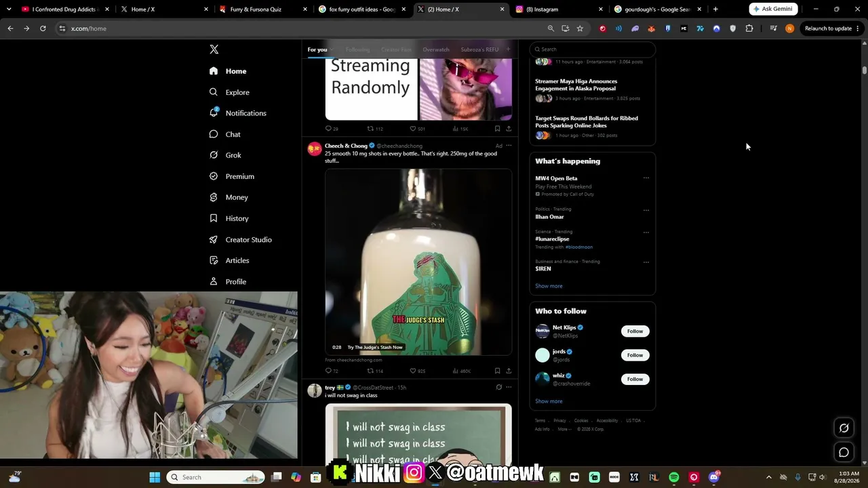Open Grok action on trey's post

pyautogui.click(x=498, y=387)
